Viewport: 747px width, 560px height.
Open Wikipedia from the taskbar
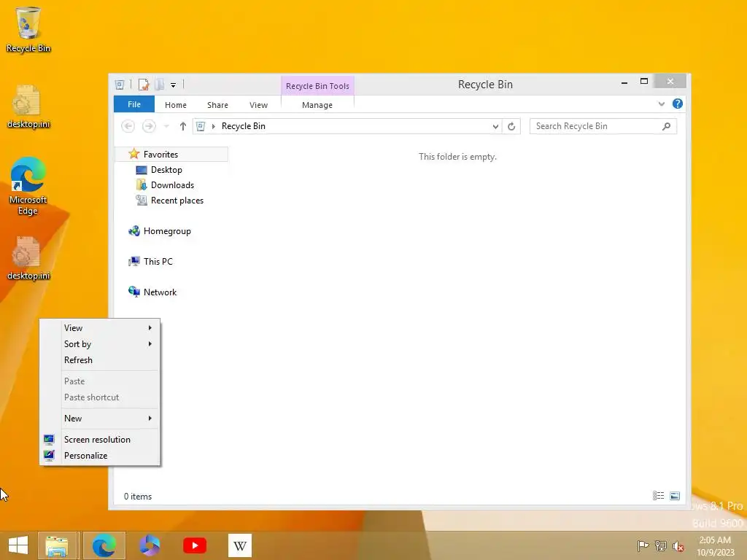coord(239,545)
